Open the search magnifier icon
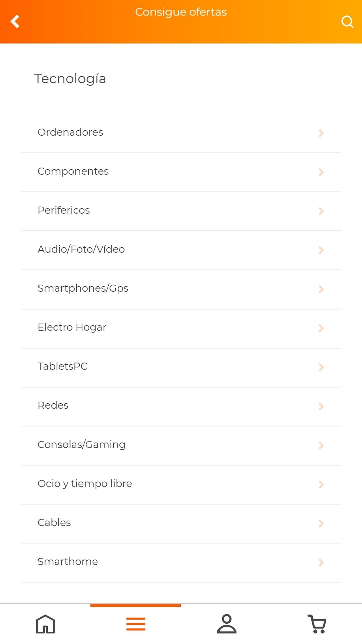The height and width of the screenshot is (644, 362). click(347, 22)
